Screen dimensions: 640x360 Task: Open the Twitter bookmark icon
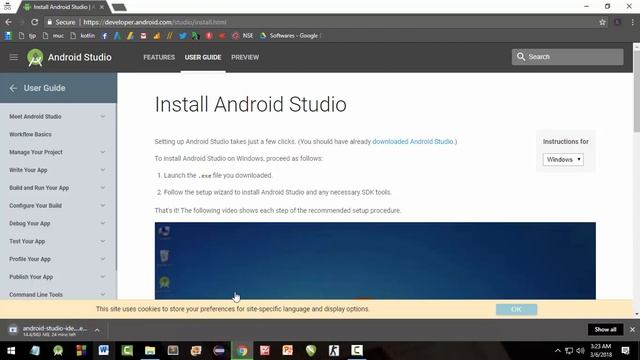[x=182, y=36]
